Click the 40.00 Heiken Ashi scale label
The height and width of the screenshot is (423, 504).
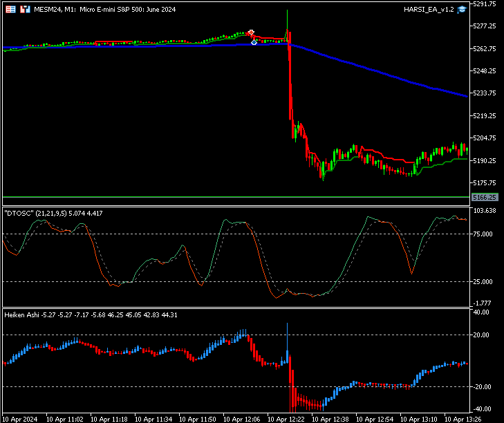481,312
